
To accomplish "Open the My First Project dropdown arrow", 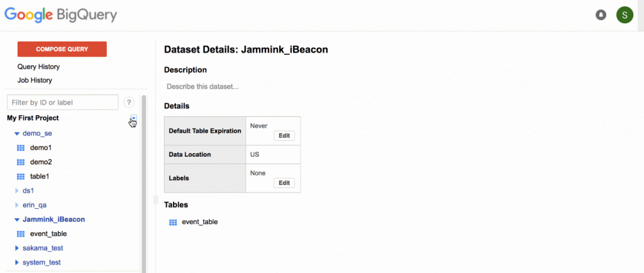I will click(133, 118).
